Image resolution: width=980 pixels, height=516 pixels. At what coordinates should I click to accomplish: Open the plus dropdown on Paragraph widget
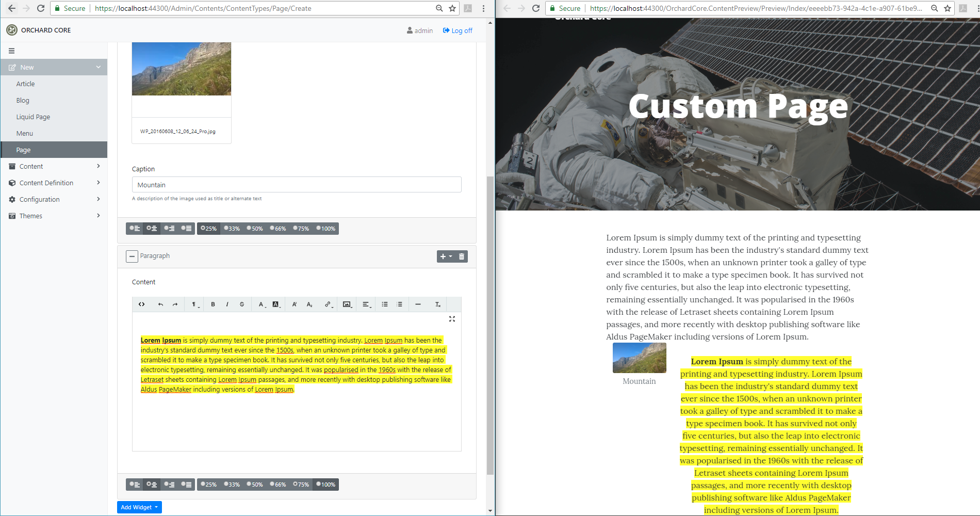pos(446,256)
